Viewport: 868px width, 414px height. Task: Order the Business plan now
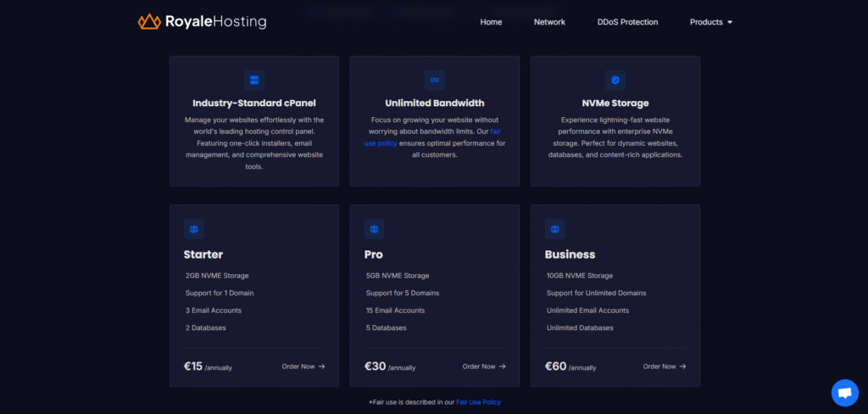[665, 366]
